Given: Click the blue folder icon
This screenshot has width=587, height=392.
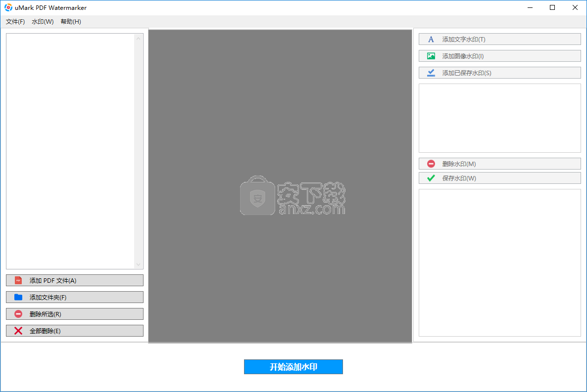Looking at the screenshot, I should click(18, 298).
